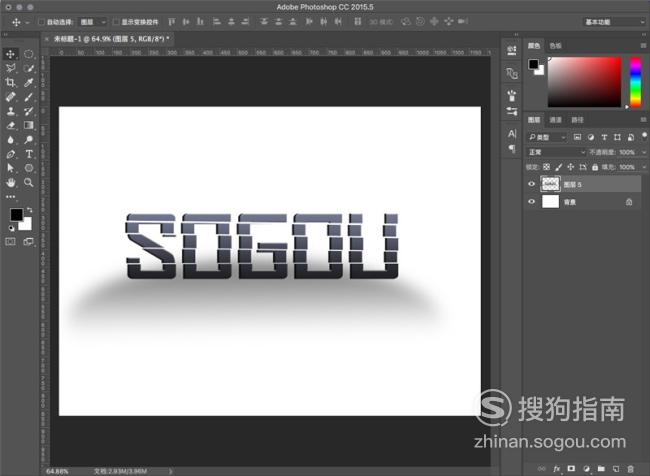Image resolution: width=650 pixels, height=476 pixels.
Task: Open the layer filter type dropdown
Action: pos(547,137)
